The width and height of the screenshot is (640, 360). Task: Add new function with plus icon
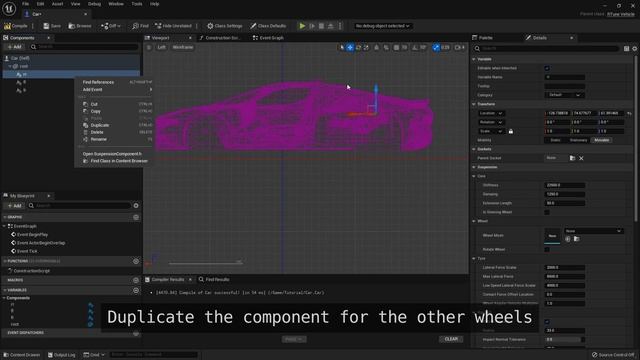click(136, 261)
